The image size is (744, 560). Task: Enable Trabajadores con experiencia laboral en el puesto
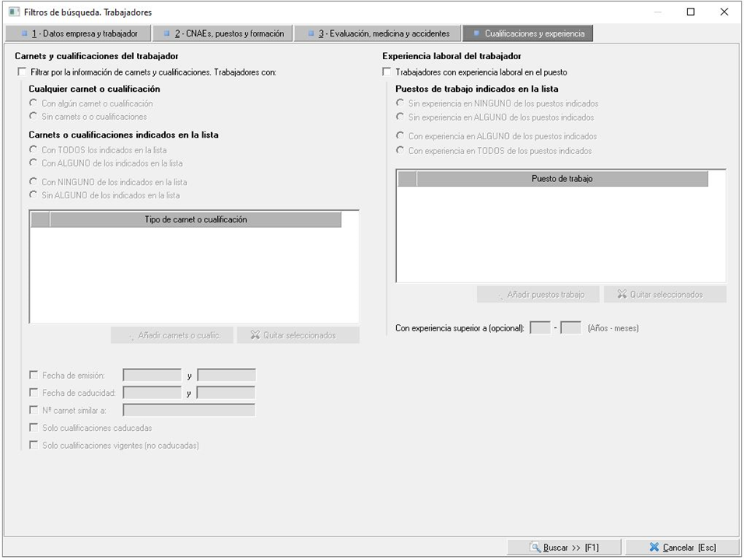point(387,72)
